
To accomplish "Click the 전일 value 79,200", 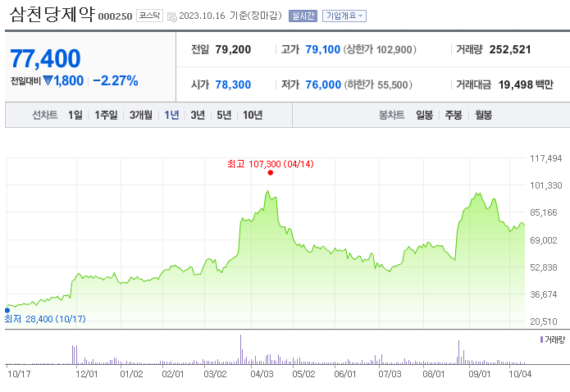I will point(233,49).
